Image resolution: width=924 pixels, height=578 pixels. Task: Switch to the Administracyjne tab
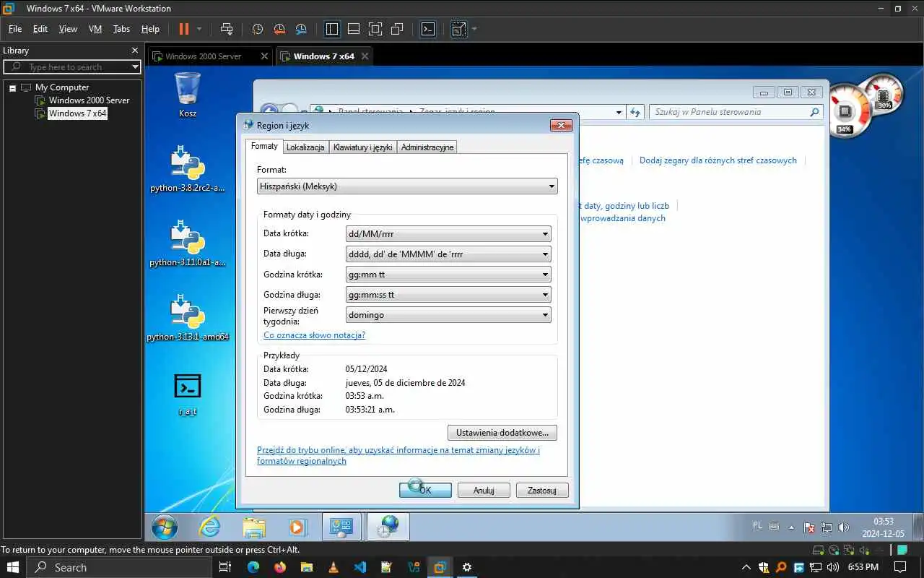tap(427, 147)
